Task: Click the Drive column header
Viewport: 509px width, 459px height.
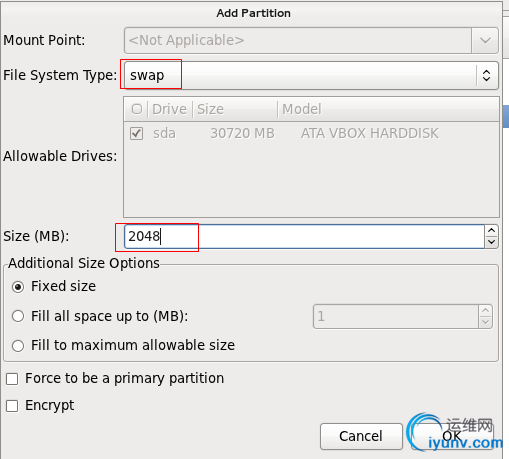Action: (x=169, y=109)
